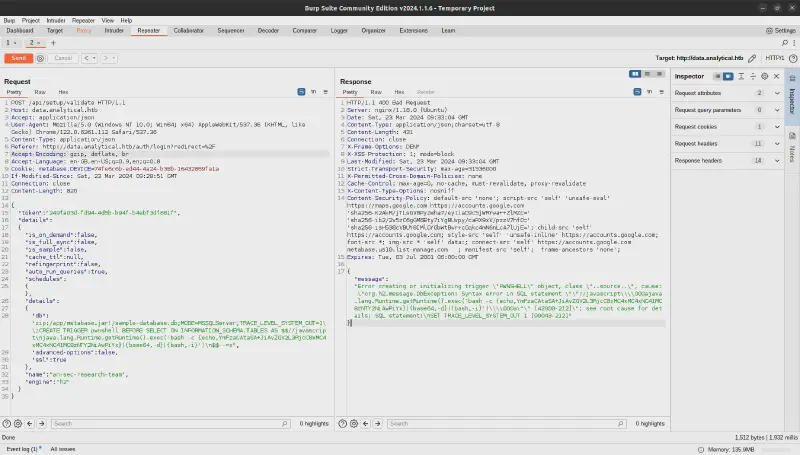Click the request search help icon
This screenshot has width=800, height=455.
click(x=9, y=424)
